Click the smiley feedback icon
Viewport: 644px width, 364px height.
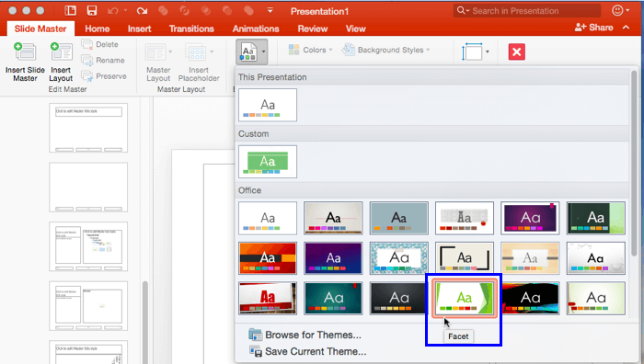pos(617,10)
